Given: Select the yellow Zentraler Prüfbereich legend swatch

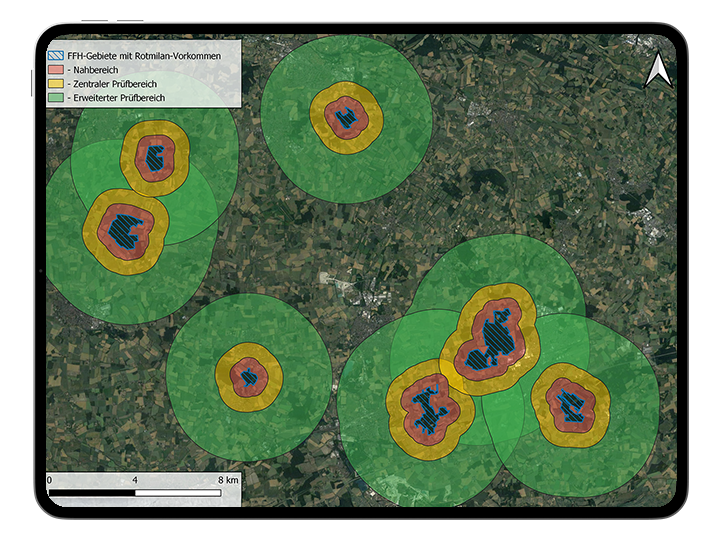Looking at the screenshot, I should tap(56, 85).
